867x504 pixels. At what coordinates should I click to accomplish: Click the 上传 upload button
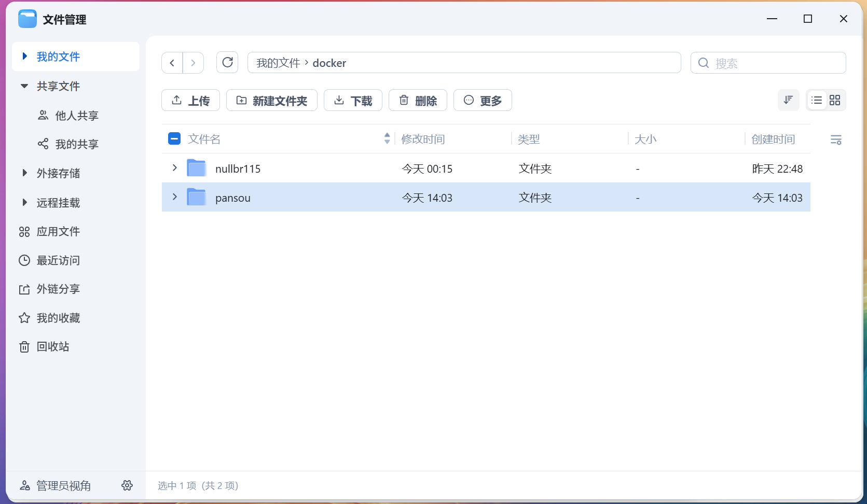pyautogui.click(x=190, y=100)
